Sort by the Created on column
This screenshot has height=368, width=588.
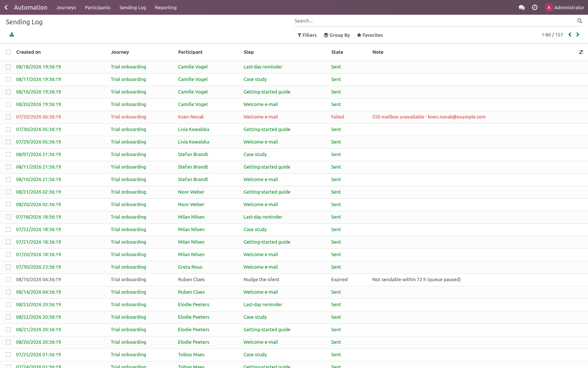(x=29, y=52)
